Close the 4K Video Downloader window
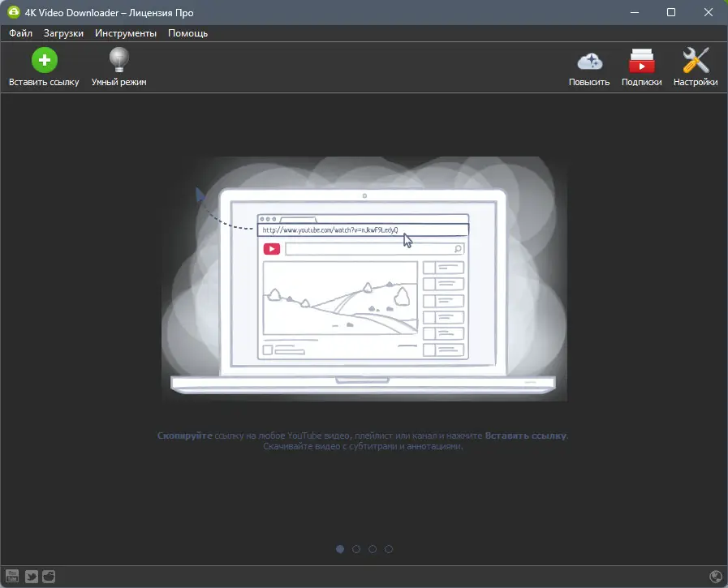Screen dimensions: 728x588 pos(708,12)
